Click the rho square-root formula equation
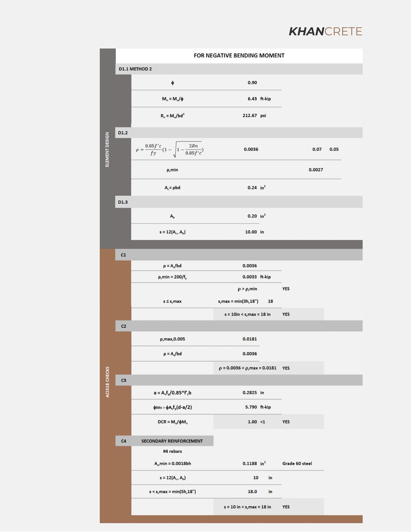This screenshot has height=532, width=411. pyautogui.click(x=170, y=149)
